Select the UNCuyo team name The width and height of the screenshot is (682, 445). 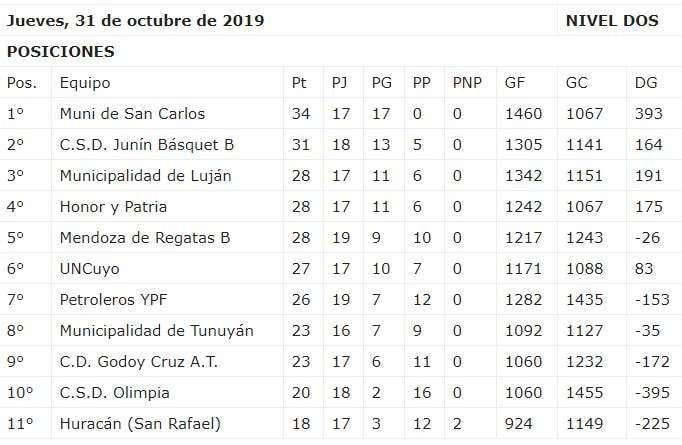[x=90, y=269]
